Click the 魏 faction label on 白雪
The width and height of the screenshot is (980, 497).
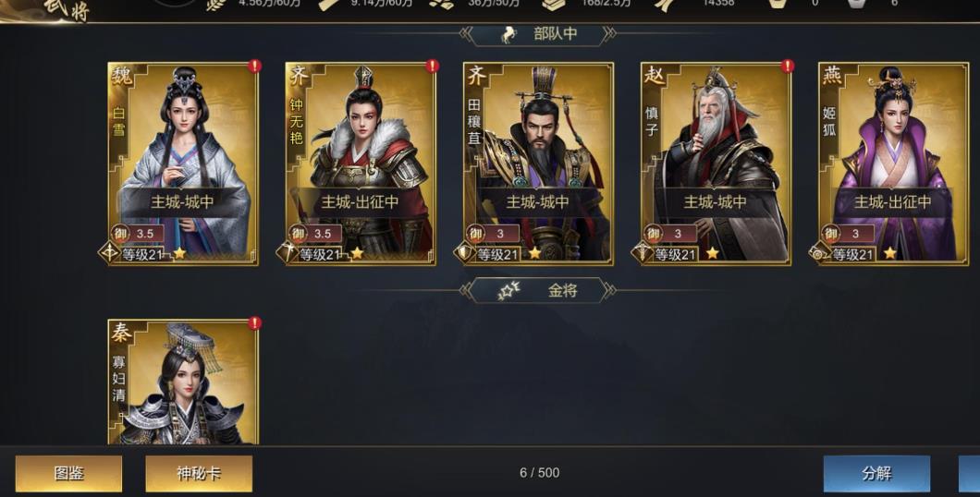(121, 75)
